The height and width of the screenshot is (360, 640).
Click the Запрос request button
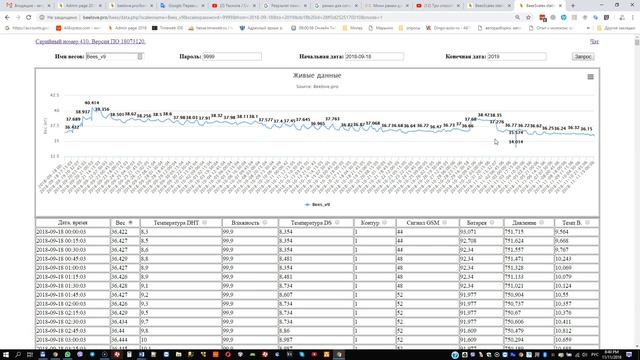[x=583, y=56]
